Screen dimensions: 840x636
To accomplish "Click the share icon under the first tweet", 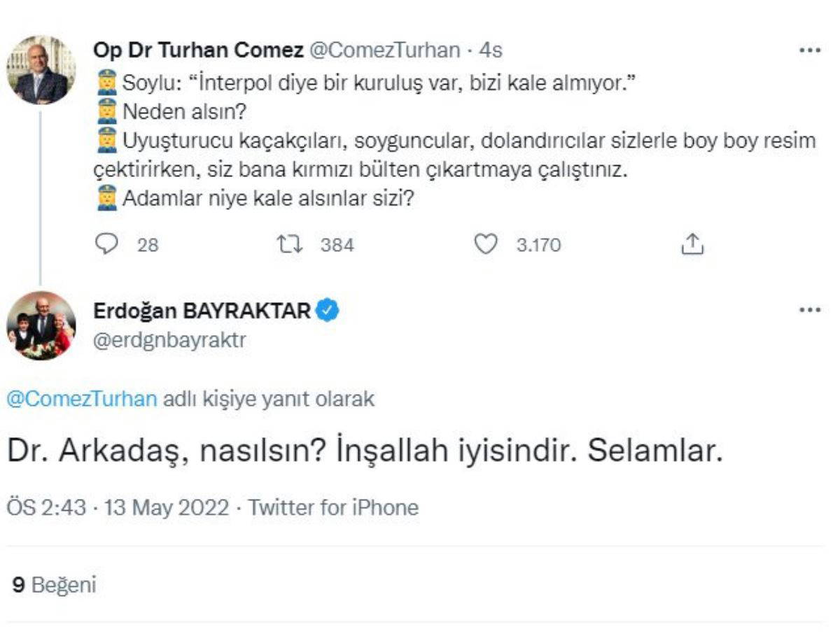I will point(691,244).
